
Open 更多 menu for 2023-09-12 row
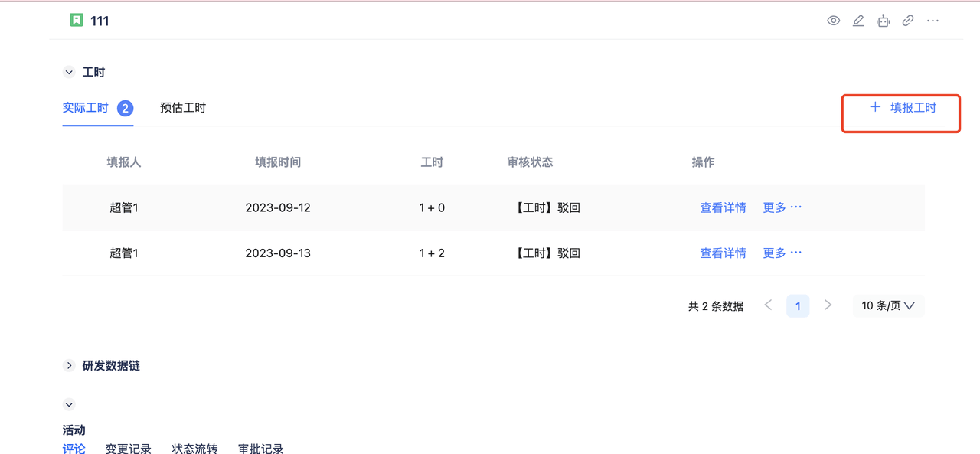tap(782, 207)
